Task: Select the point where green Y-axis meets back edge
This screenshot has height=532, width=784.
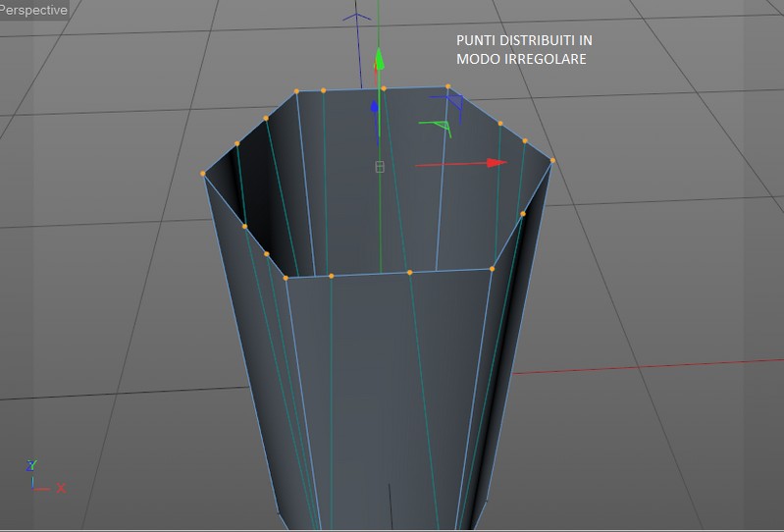Action: pos(384,88)
